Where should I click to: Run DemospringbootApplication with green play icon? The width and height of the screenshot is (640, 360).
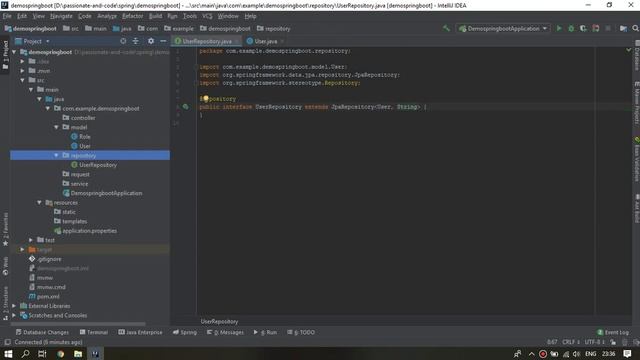(559, 28)
